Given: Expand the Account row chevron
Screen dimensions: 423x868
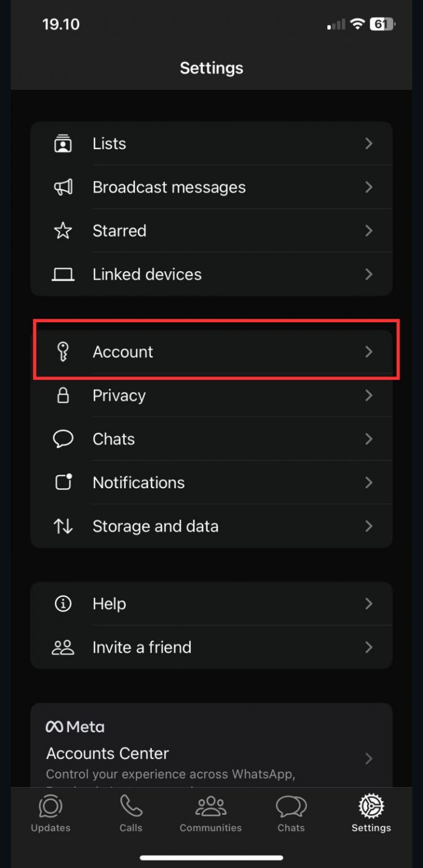Looking at the screenshot, I should [x=369, y=351].
